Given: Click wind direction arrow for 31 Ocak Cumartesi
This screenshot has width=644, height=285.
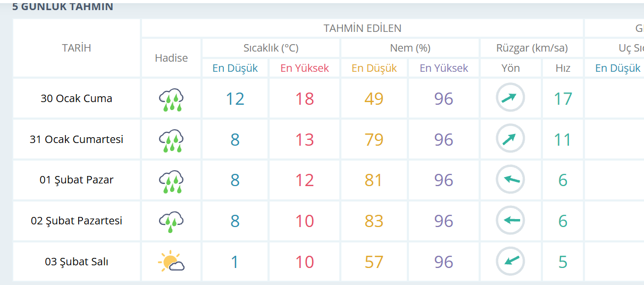Looking at the screenshot, I should 510,139.
